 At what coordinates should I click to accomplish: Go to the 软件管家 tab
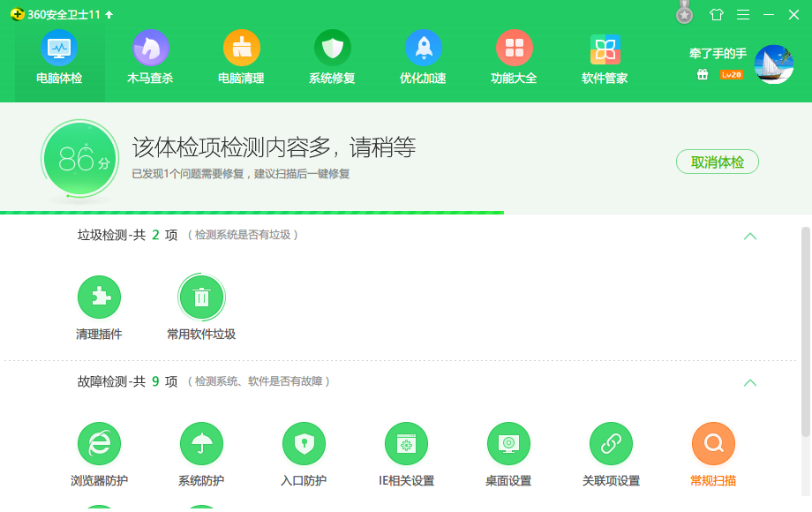point(605,58)
